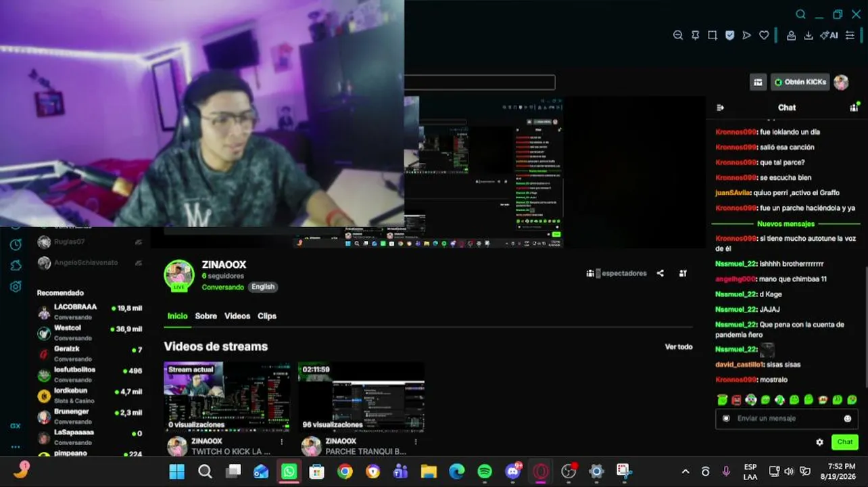Open followed channel AngeloSchiavenato
This screenshot has height=487, width=868.
pyautogui.click(x=89, y=262)
